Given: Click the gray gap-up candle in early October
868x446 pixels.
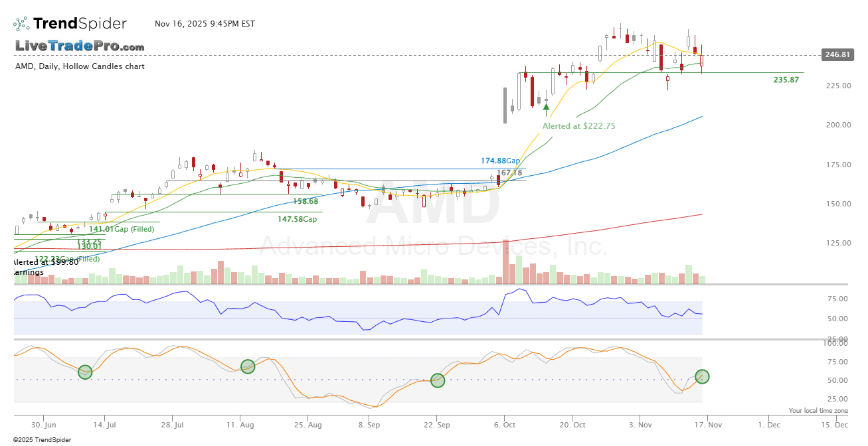Looking at the screenshot, I should (505, 106).
